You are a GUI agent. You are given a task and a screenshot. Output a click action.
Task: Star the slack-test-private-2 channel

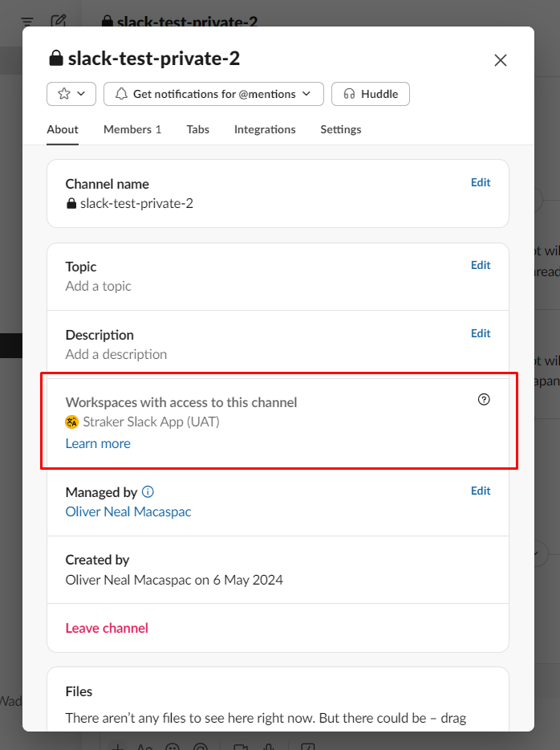pyautogui.click(x=64, y=94)
